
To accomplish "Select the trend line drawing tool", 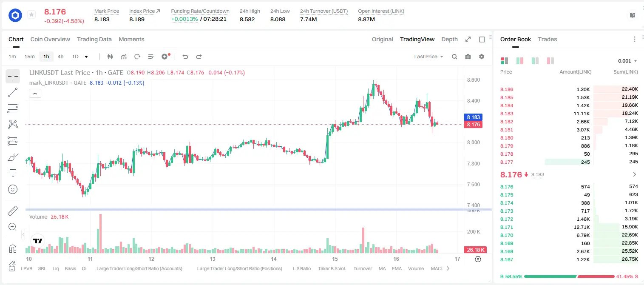I will [x=13, y=92].
